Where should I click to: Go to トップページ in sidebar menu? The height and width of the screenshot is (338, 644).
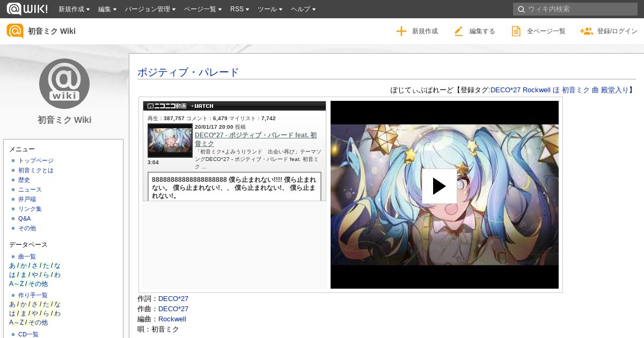36,160
